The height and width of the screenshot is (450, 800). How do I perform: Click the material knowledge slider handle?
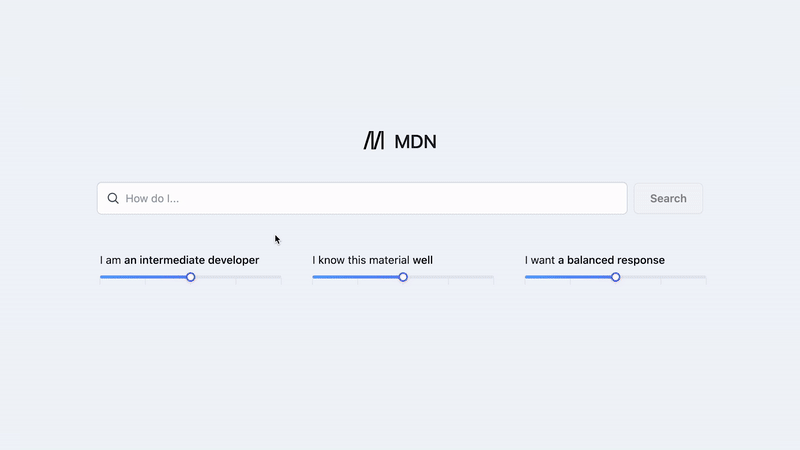(x=403, y=277)
